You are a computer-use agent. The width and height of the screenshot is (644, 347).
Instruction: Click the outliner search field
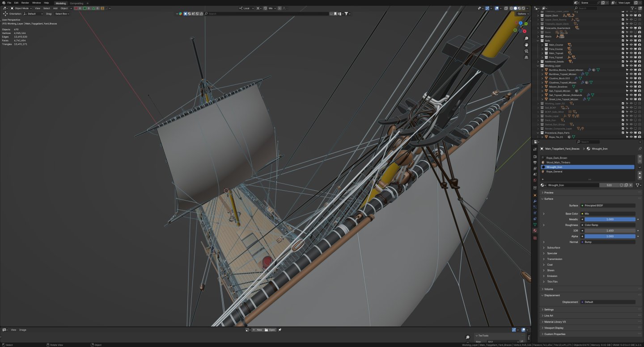coord(586,8)
